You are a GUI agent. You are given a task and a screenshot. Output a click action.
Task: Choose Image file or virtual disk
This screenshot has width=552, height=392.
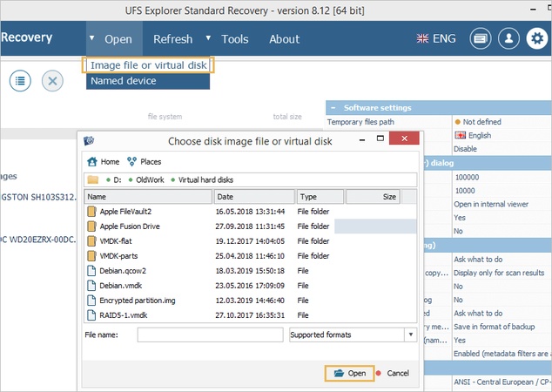pos(148,65)
